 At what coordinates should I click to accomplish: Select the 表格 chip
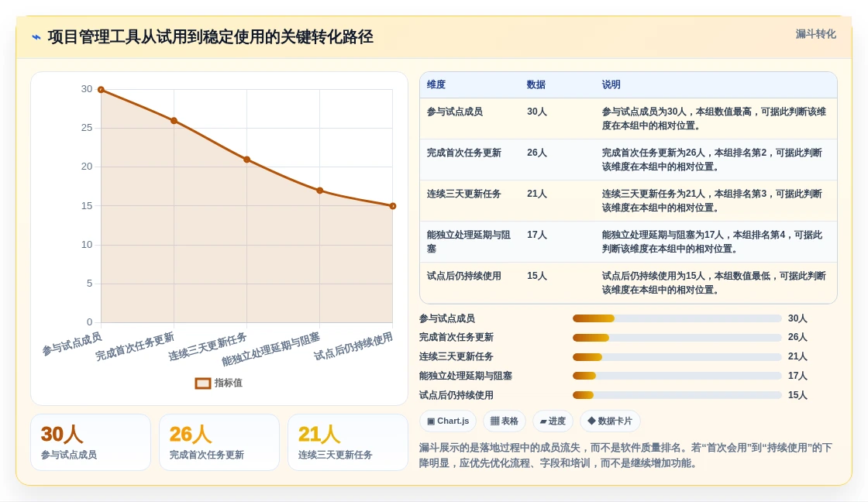tap(504, 421)
